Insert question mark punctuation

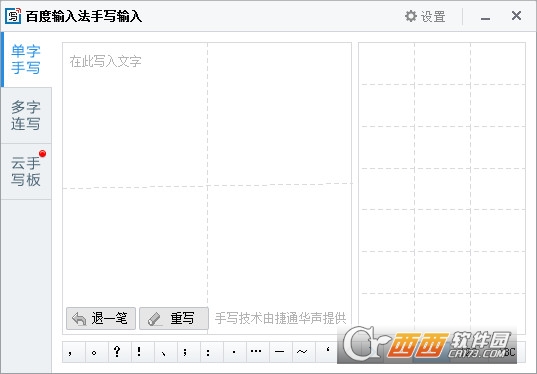point(120,352)
